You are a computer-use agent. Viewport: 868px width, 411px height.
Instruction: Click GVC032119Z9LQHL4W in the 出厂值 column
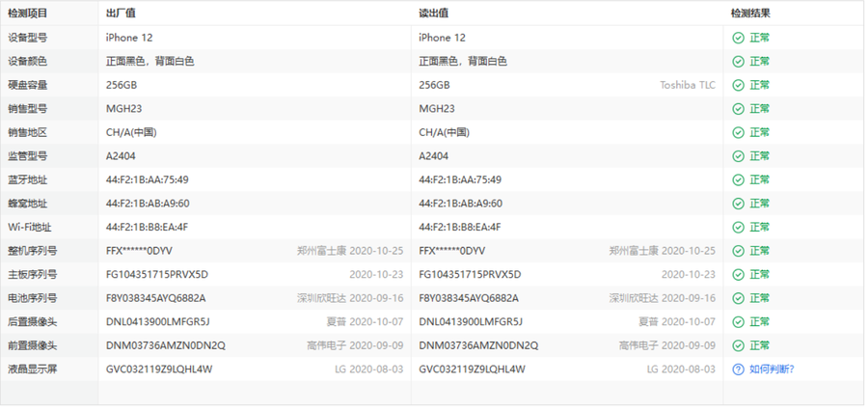[x=159, y=370]
